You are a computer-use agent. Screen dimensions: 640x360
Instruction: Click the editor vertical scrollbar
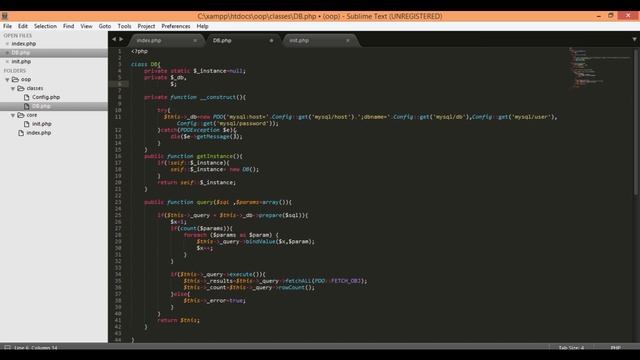coord(637,122)
